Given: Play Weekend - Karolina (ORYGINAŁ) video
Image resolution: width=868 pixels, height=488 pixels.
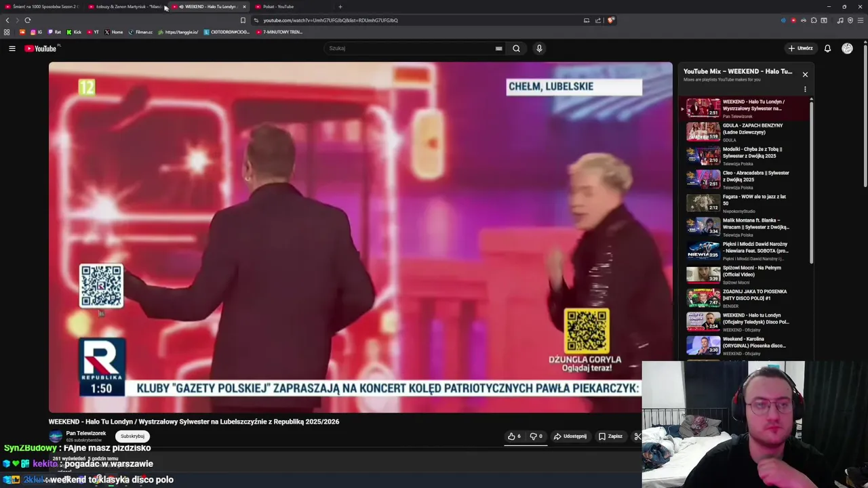Looking at the screenshot, I should point(745,345).
